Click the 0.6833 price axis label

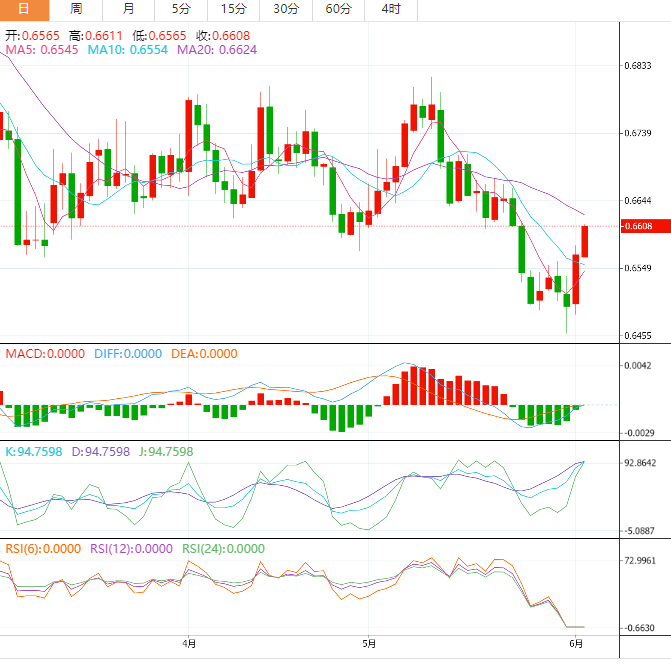pos(638,66)
